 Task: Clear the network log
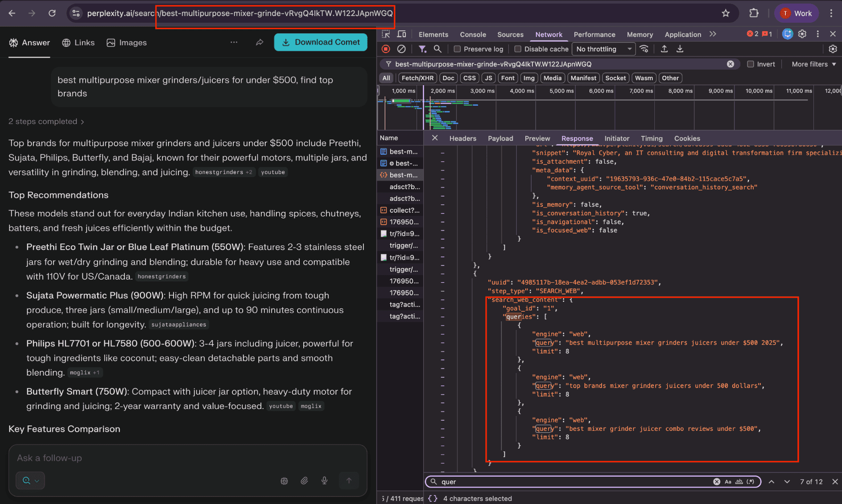tap(401, 49)
